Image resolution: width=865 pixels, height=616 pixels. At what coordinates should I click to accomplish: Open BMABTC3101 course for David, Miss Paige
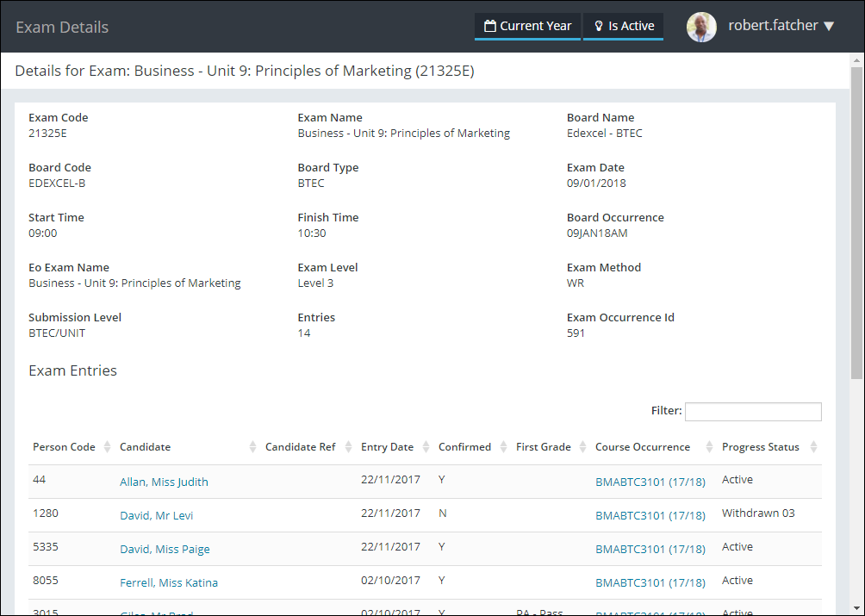(650, 549)
